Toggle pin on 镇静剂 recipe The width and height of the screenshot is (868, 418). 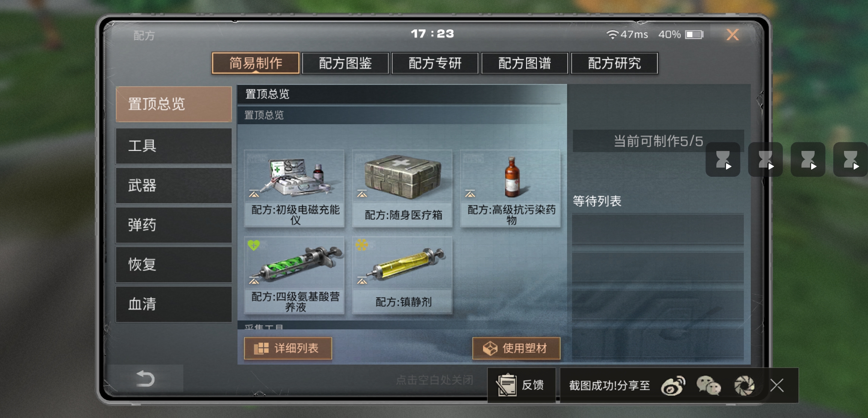[362, 281]
